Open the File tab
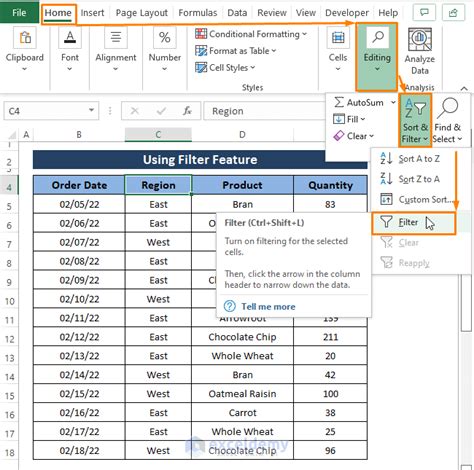Screen dimensions: 474x470 pyautogui.click(x=19, y=12)
